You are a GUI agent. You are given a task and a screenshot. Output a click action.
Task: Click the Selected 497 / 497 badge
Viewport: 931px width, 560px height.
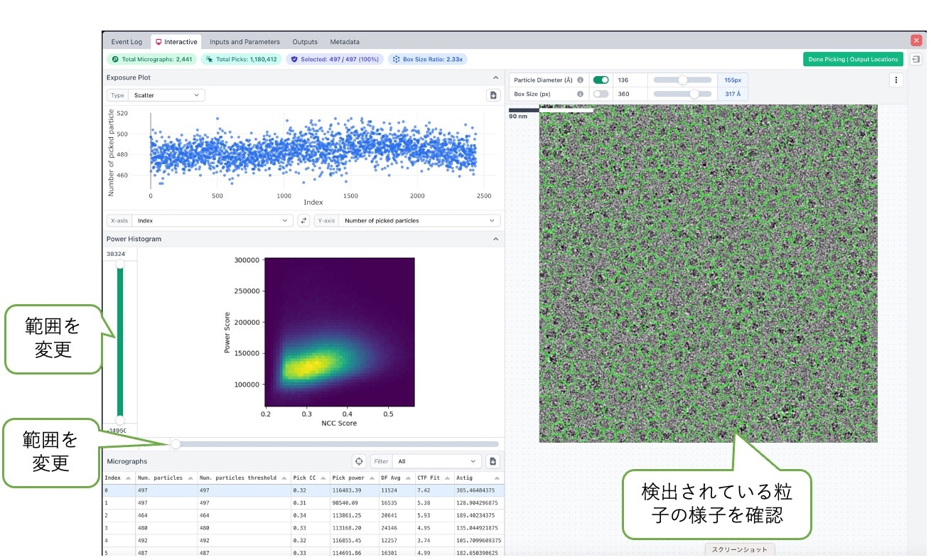[x=335, y=60]
